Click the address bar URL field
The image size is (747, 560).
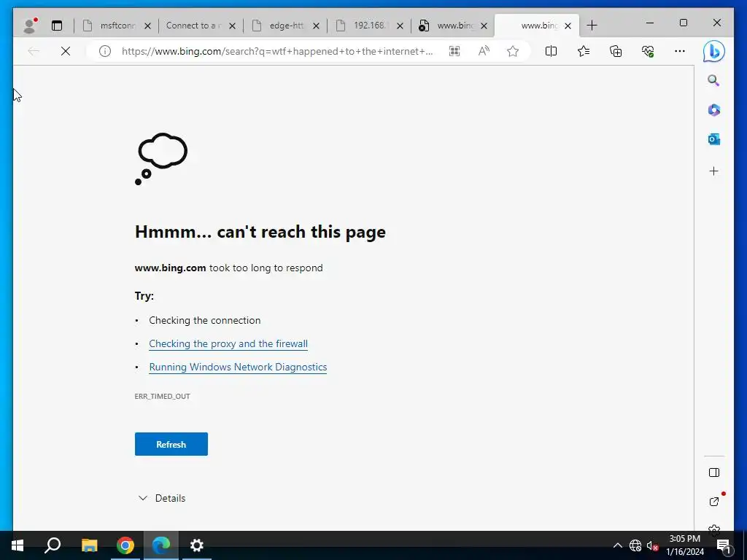click(277, 51)
